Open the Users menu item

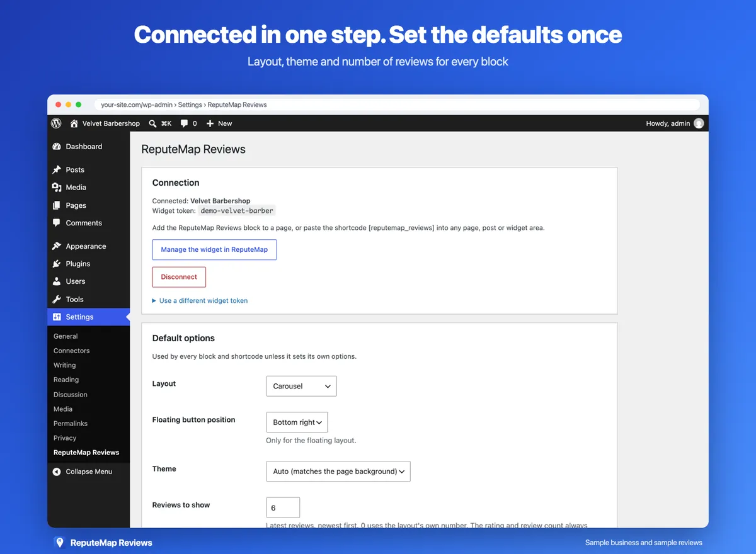(88, 281)
